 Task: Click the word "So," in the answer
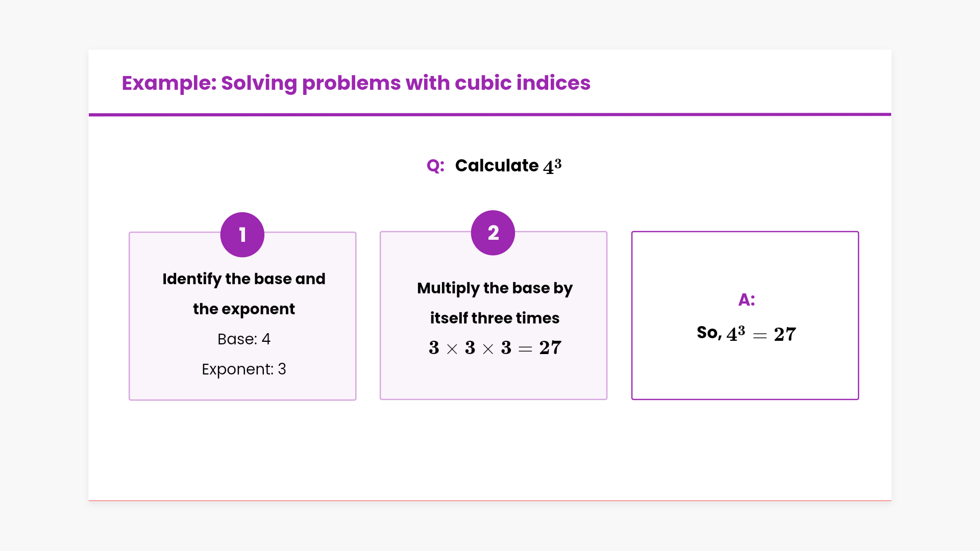pyautogui.click(x=709, y=333)
